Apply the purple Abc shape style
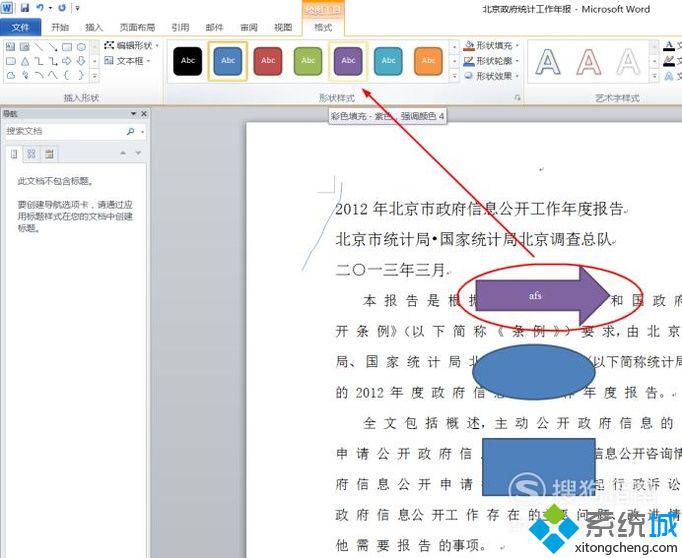The image size is (682, 558). (348, 61)
